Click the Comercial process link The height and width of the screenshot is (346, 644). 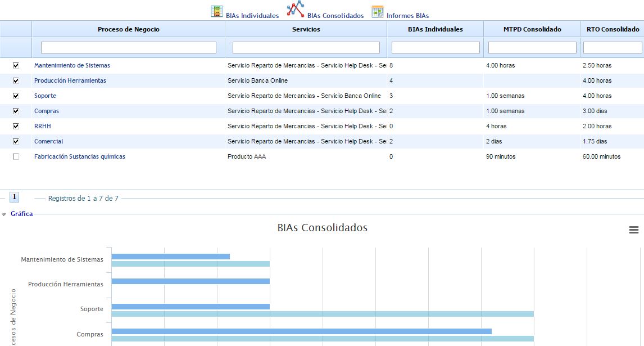(48, 141)
